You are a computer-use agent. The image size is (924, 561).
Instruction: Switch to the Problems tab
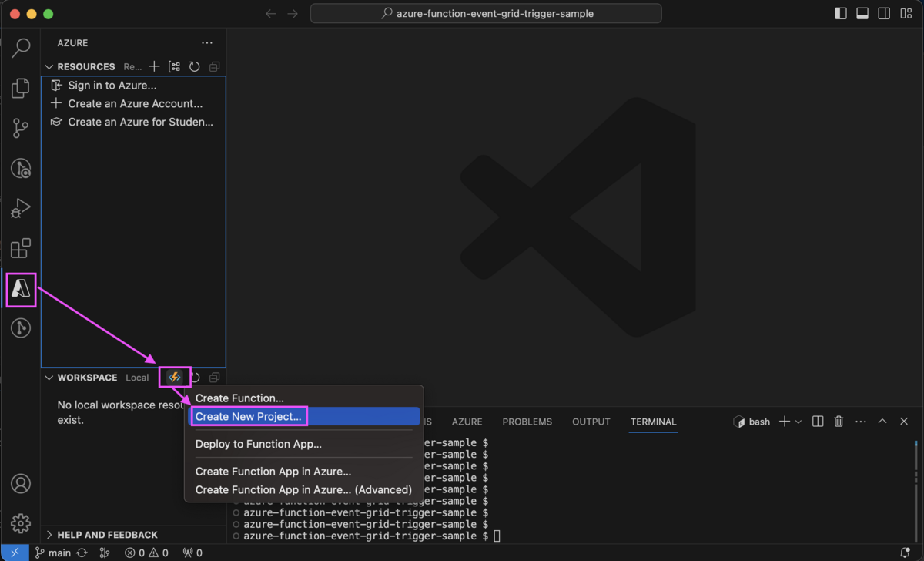pyautogui.click(x=527, y=422)
